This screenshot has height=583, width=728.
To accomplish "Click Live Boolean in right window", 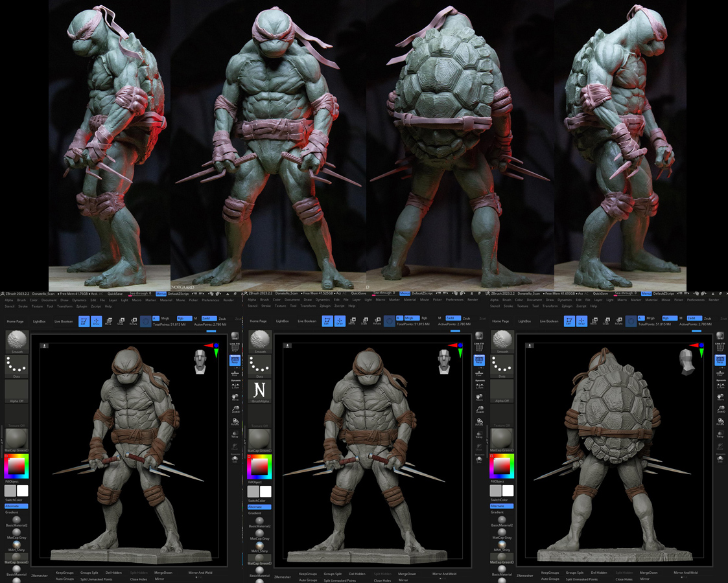I will pyautogui.click(x=549, y=321).
